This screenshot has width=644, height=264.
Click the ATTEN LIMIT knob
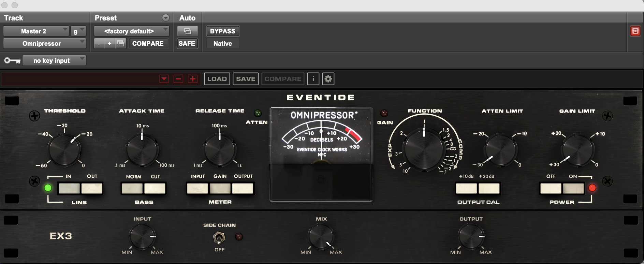pos(500,150)
